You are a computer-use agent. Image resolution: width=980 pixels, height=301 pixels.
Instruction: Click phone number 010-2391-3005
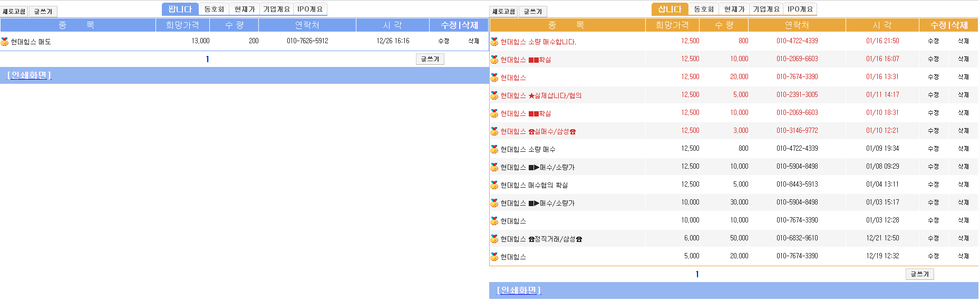pyautogui.click(x=797, y=95)
